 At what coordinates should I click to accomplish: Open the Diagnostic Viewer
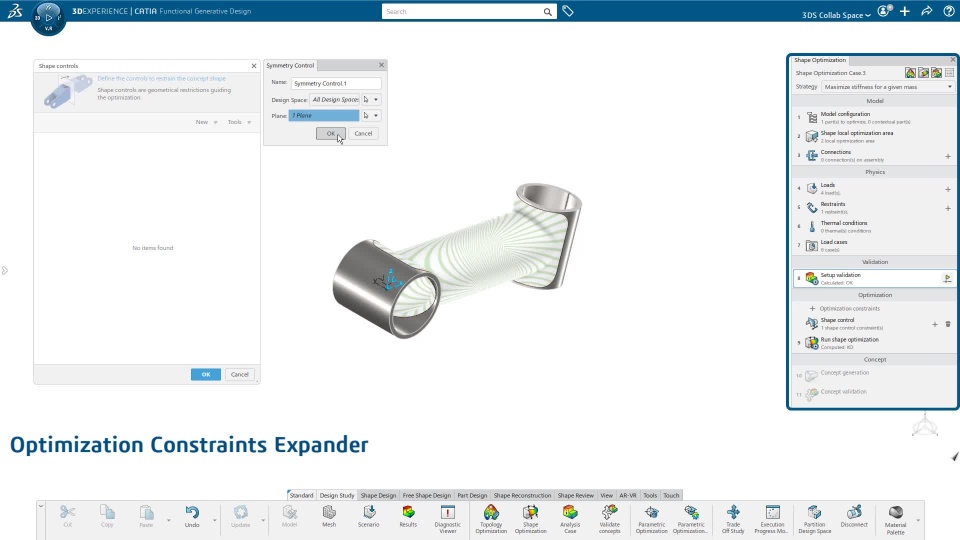[x=448, y=519]
